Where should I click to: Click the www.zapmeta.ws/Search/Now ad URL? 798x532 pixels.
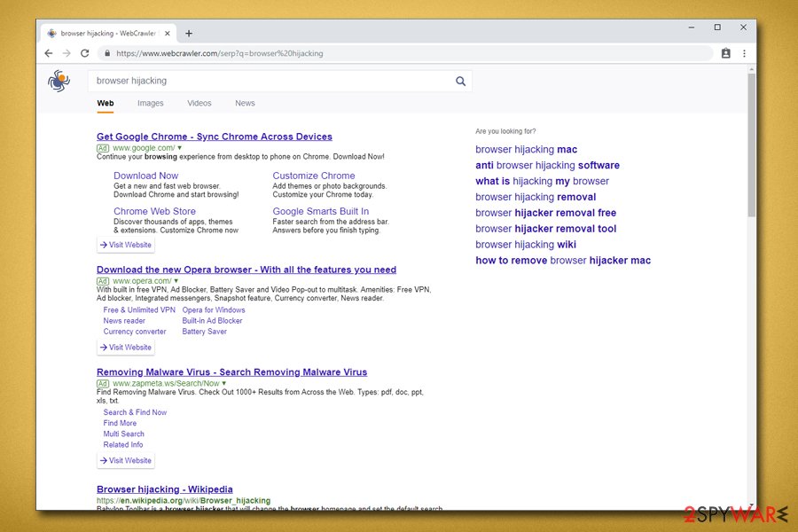pyautogui.click(x=166, y=383)
